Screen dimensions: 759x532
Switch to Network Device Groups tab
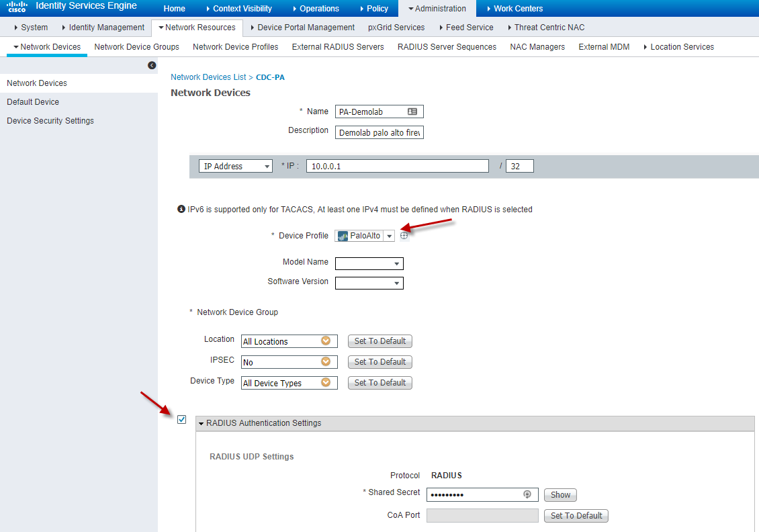[x=136, y=47]
